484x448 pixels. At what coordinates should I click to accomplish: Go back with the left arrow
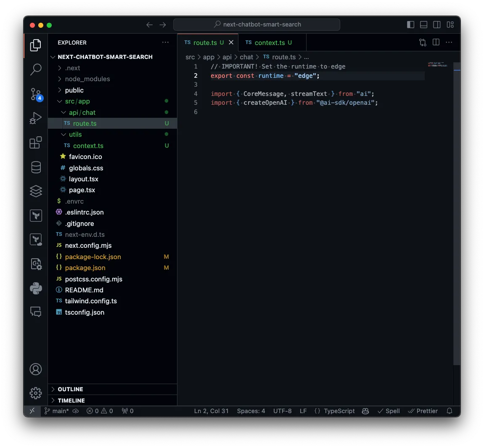click(x=149, y=25)
